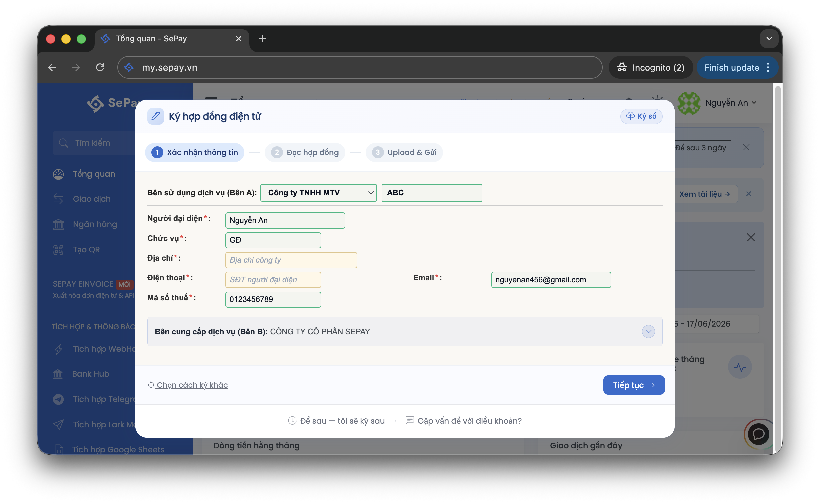Click the Chọn cách ký khác link

[188, 385]
